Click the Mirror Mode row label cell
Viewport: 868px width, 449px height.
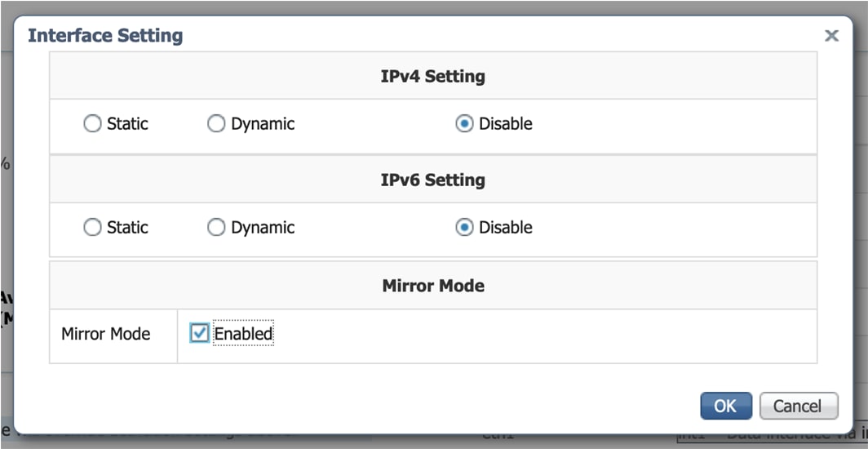point(106,334)
